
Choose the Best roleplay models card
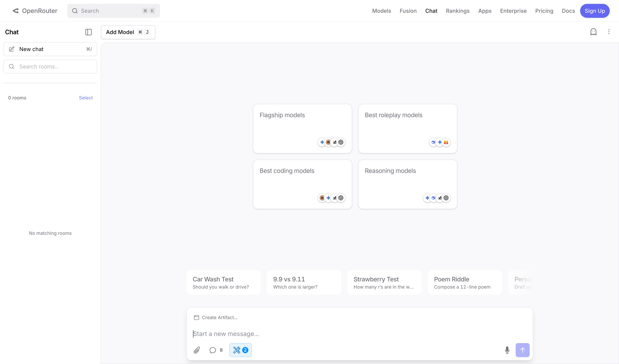[x=408, y=129]
